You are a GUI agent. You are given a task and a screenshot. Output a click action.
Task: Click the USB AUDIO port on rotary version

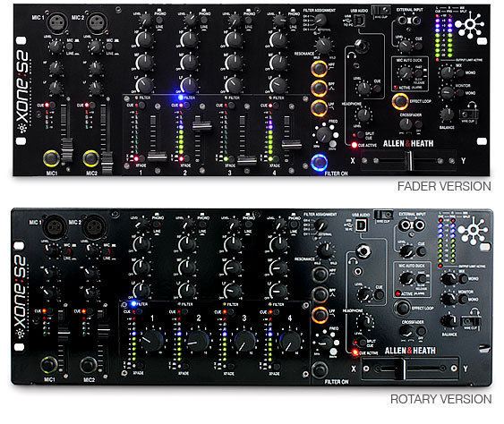pos(362,225)
